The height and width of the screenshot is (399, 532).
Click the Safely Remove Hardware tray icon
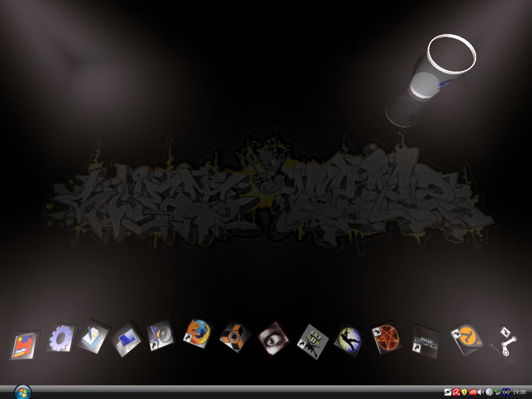pos(497,392)
